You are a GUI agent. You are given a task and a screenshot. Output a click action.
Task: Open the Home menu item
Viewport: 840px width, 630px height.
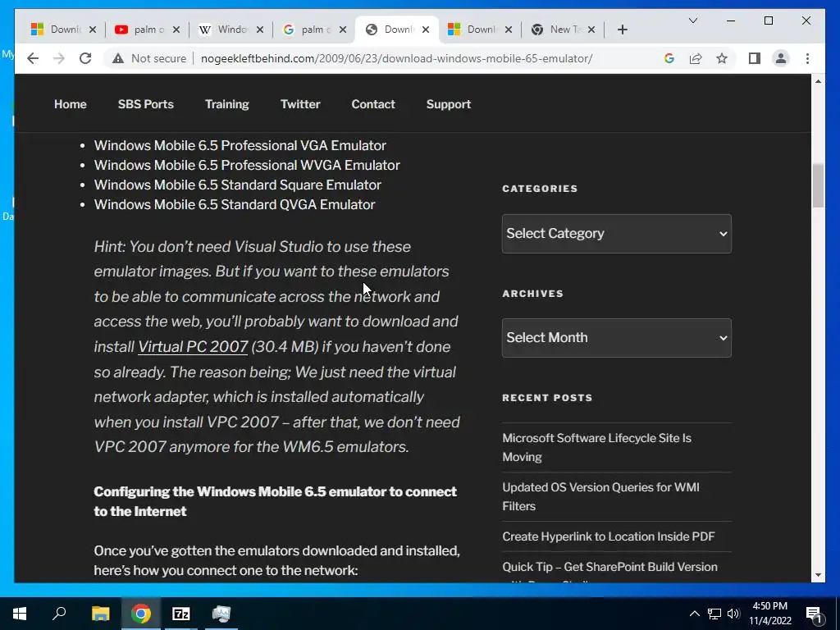(x=71, y=104)
